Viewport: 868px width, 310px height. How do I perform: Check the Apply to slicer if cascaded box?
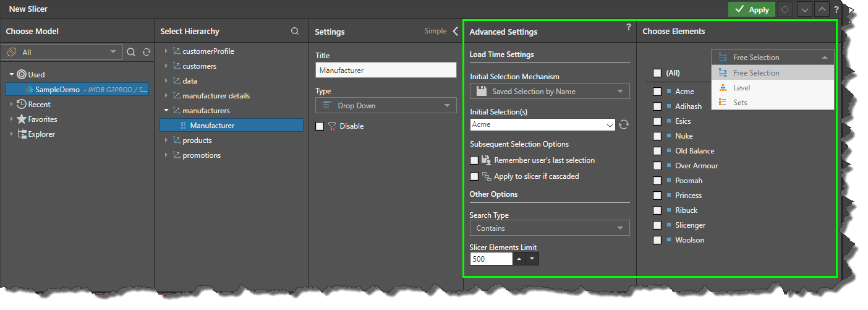tap(474, 176)
